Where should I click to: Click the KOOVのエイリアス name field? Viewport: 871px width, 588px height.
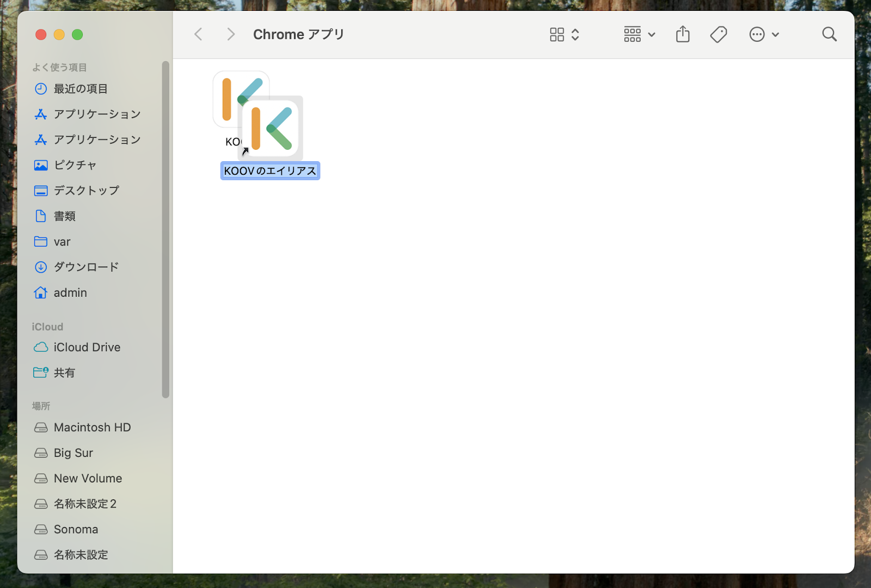[x=270, y=171]
